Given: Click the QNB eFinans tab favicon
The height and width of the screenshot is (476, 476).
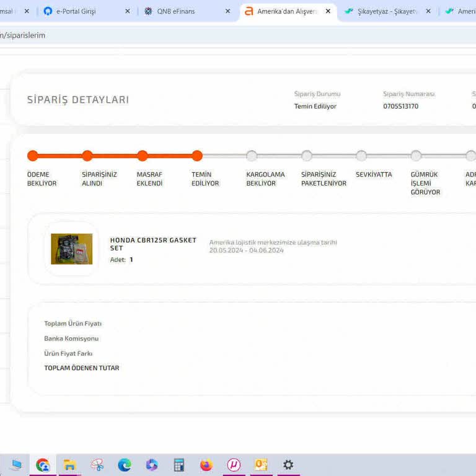Looking at the screenshot, I should tap(148, 12).
